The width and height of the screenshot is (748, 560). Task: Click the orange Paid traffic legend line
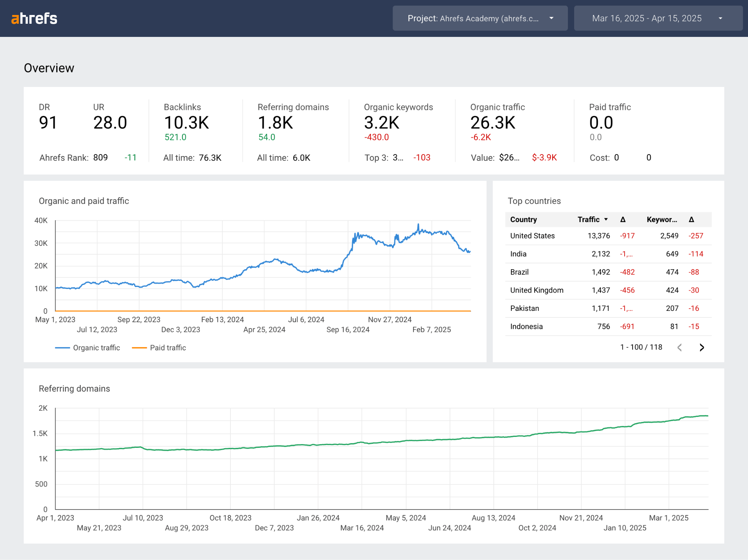140,347
